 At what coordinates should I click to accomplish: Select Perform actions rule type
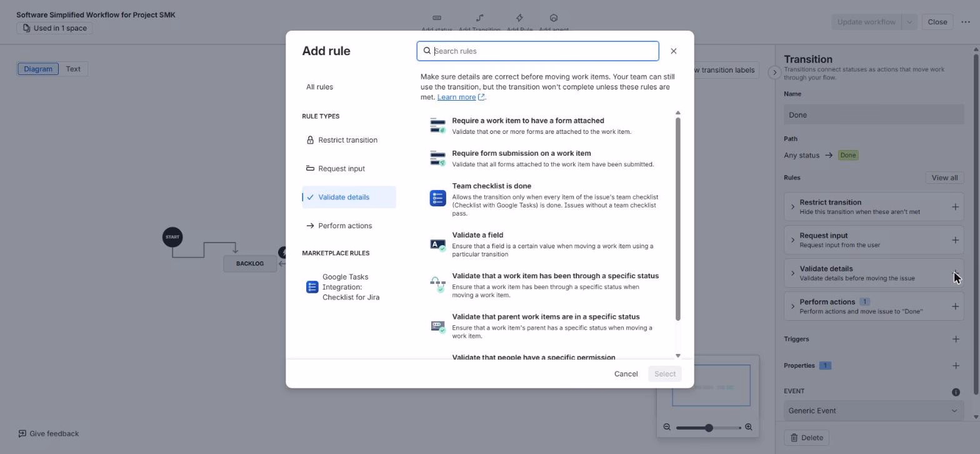coord(349,226)
